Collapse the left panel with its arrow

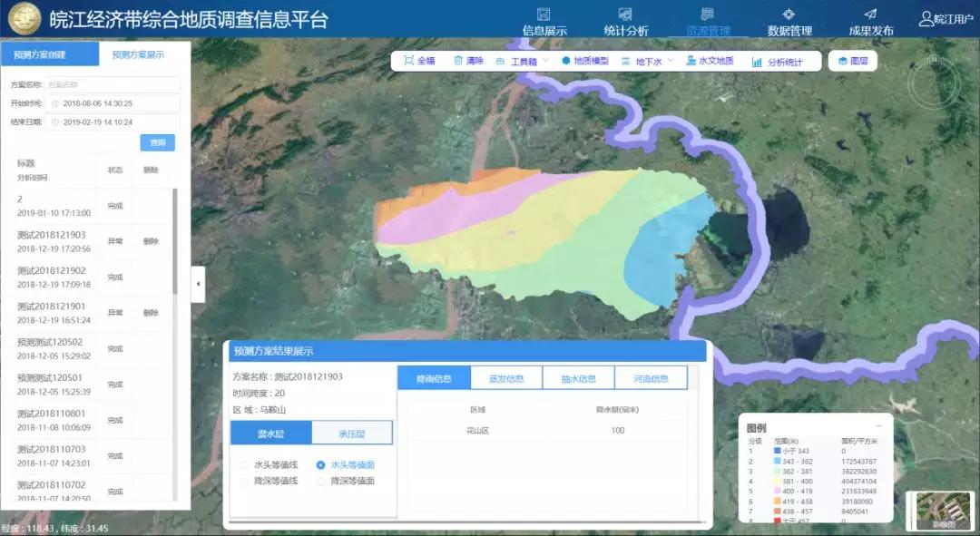[198, 282]
